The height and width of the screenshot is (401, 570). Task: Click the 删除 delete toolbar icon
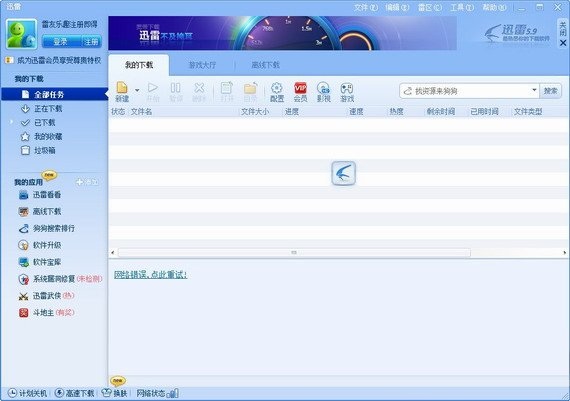pyautogui.click(x=199, y=92)
